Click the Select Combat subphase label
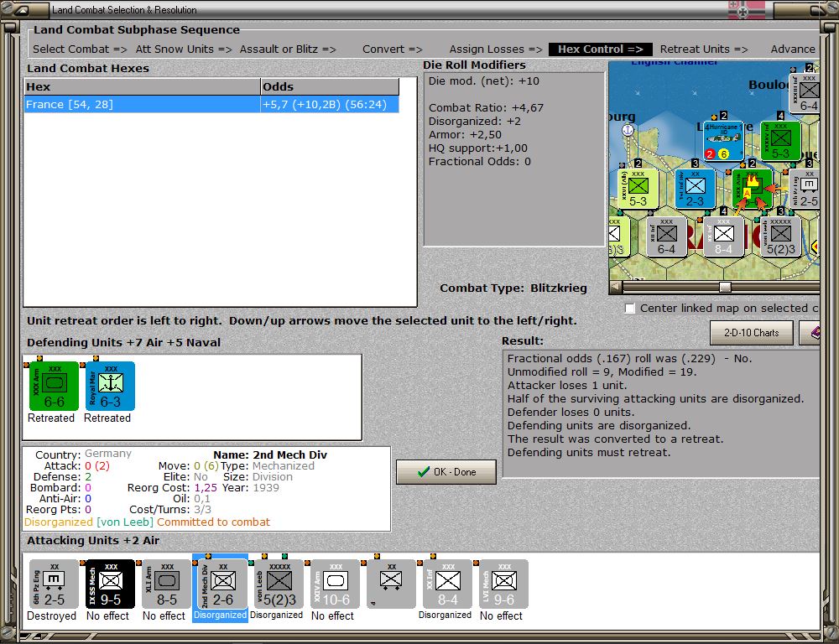 coord(80,49)
